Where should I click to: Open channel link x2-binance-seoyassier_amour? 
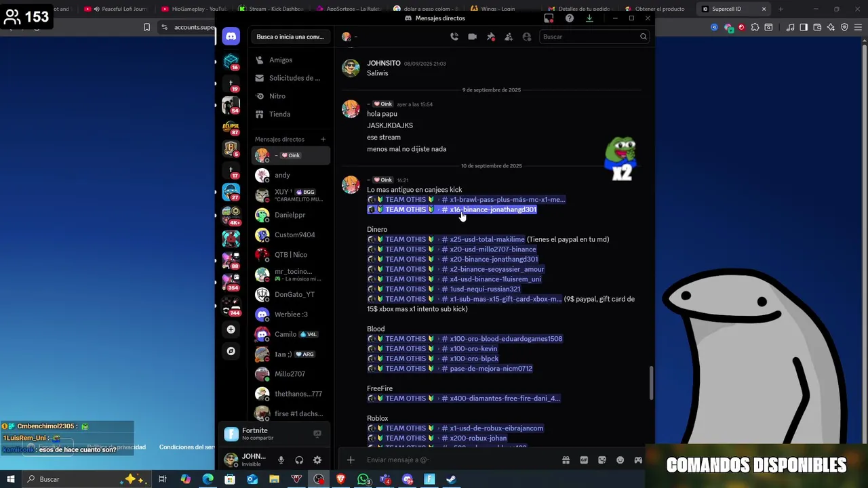456,269
